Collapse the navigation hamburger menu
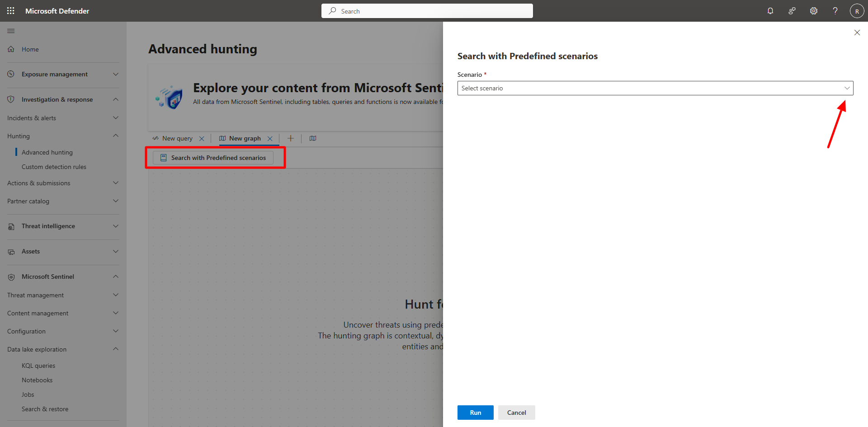This screenshot has height=427, width=868. (11, 31)
